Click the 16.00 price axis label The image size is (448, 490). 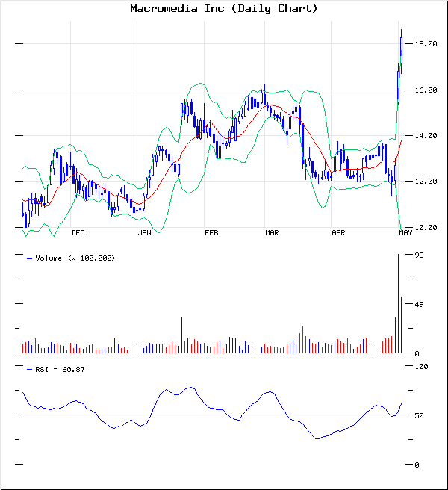click(426, 90)
